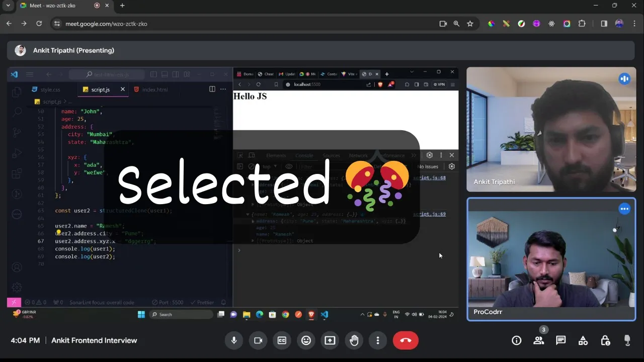Click the colorful color-wheel extension icon
The height and width of the screenshot is (362, 644).
492,24
